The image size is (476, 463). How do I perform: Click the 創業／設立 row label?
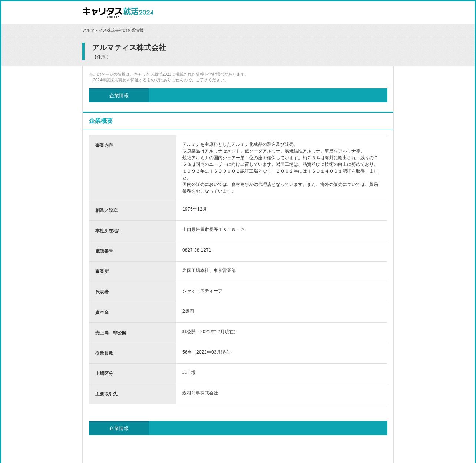pos(106,210)
